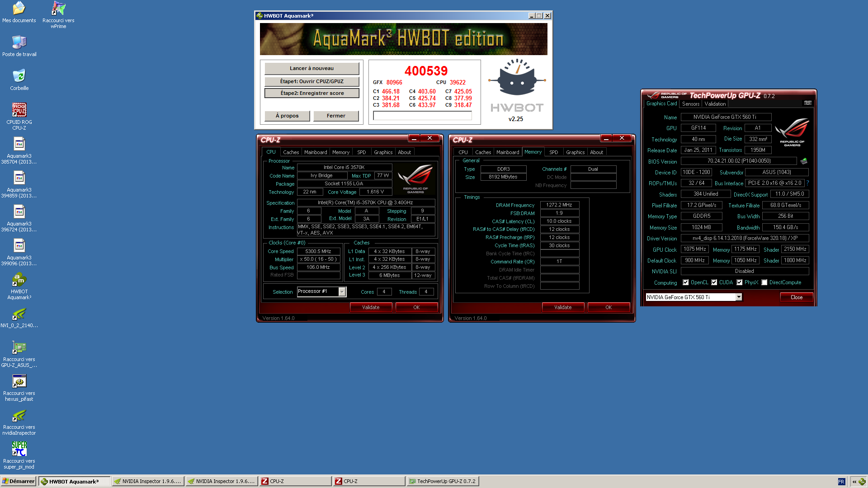Click Validate in left CPU-Z window
The image size is (868, 488).
371,307
